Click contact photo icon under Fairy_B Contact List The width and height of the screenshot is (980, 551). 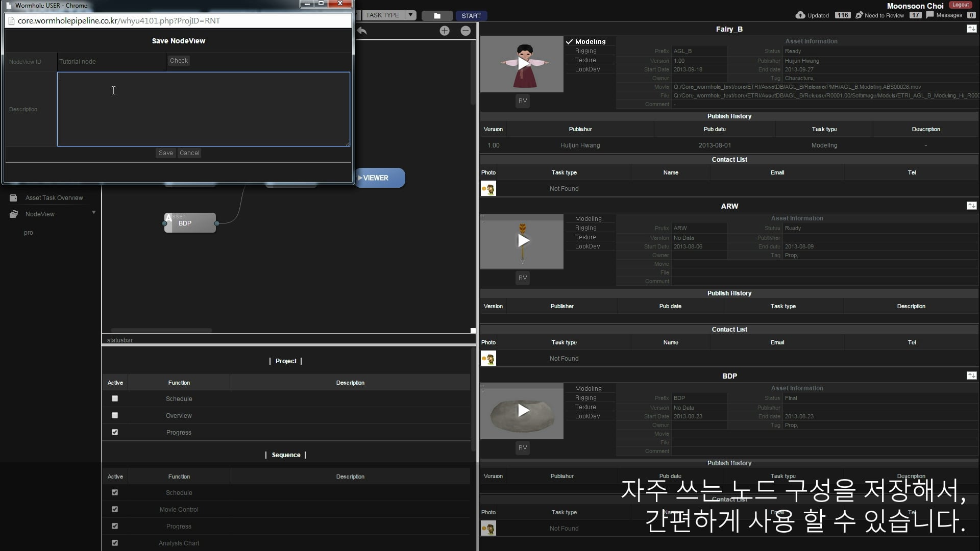click(x=488, y=189)
